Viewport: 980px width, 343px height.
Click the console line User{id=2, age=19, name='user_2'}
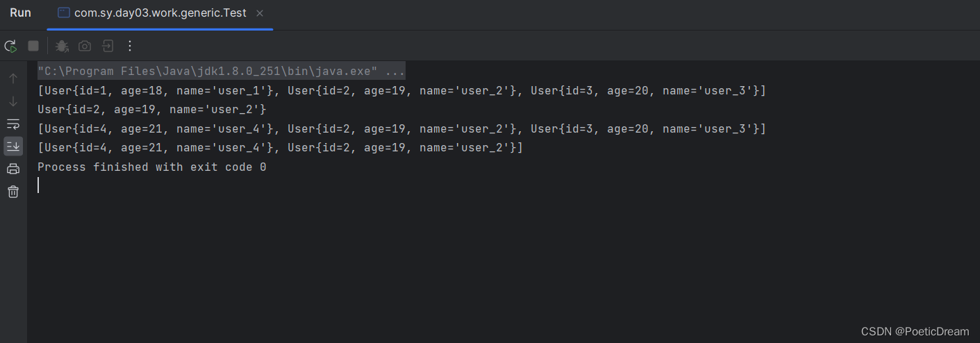coord(152,110)
